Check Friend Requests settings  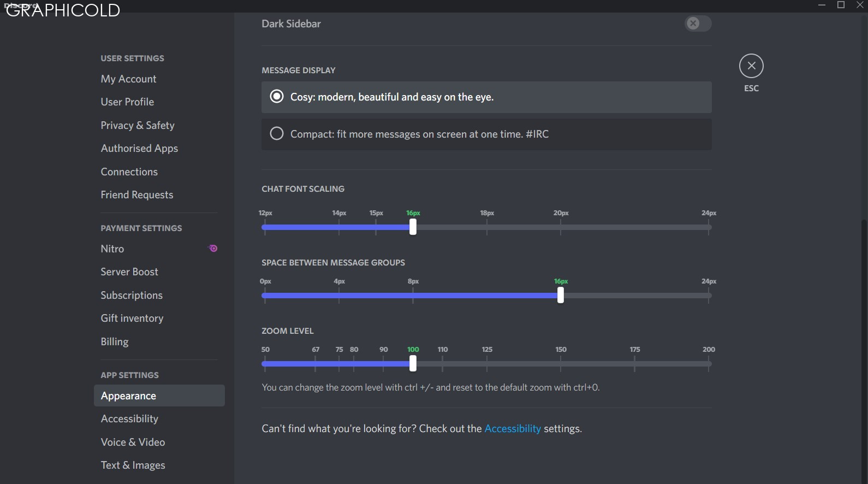coord(137,194)
